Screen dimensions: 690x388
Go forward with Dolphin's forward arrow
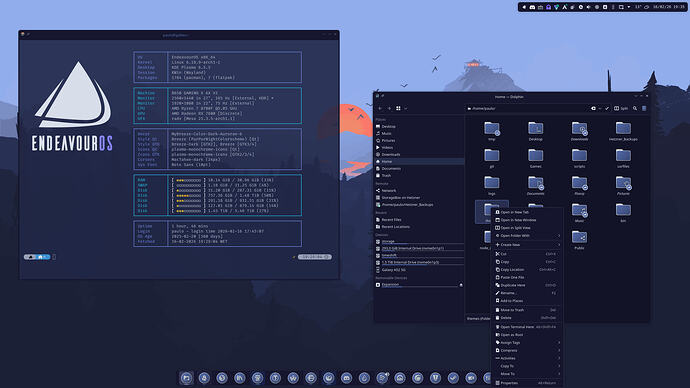point(389,108)
